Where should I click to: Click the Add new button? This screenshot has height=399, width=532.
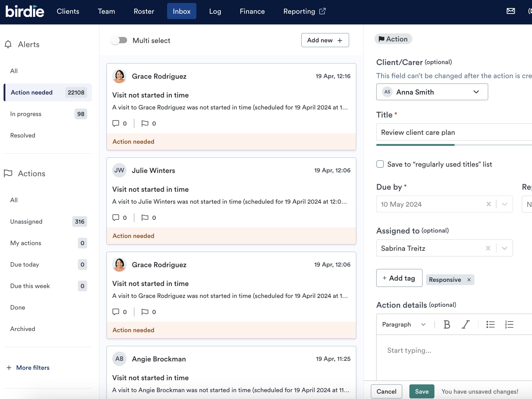tap(325, 40)
